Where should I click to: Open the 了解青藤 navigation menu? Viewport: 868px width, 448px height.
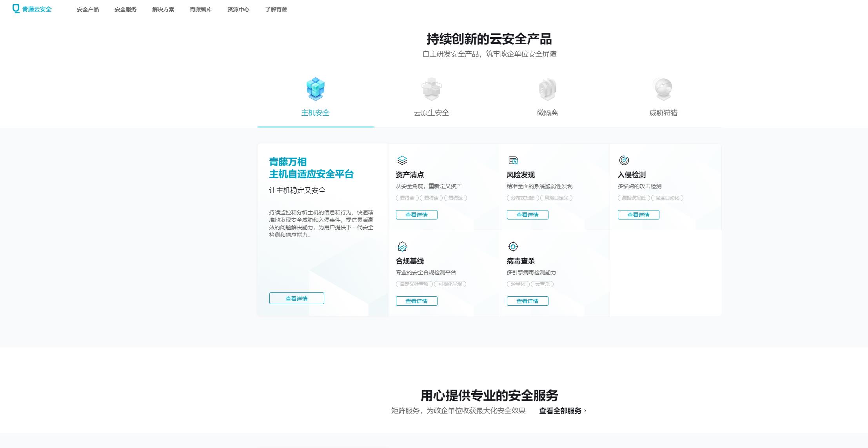point(276,9)
